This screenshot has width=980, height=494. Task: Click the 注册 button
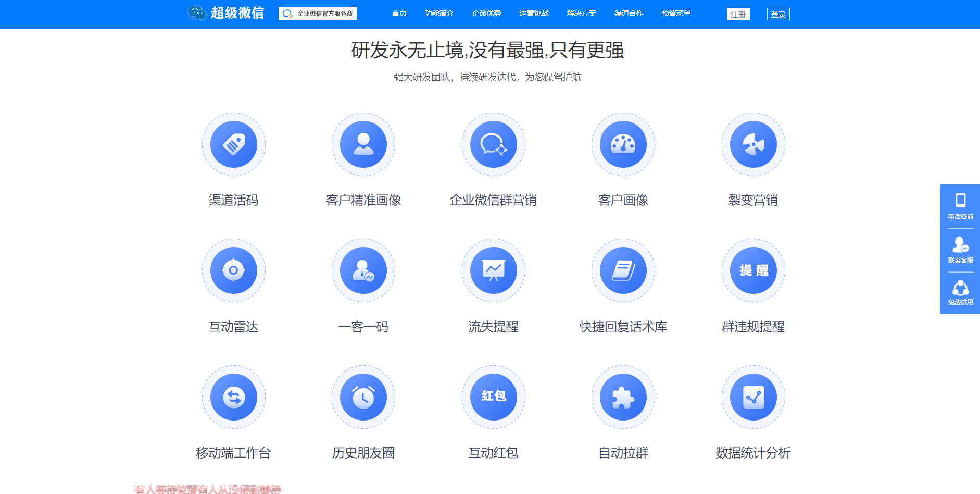coord(738,15)
